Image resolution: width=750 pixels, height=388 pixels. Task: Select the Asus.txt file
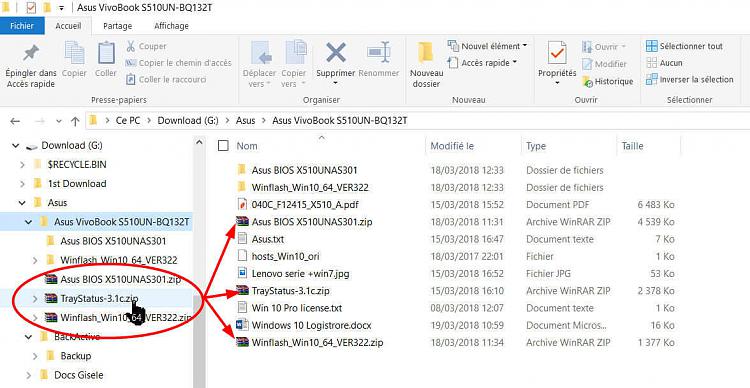click(x=267, y=239)
